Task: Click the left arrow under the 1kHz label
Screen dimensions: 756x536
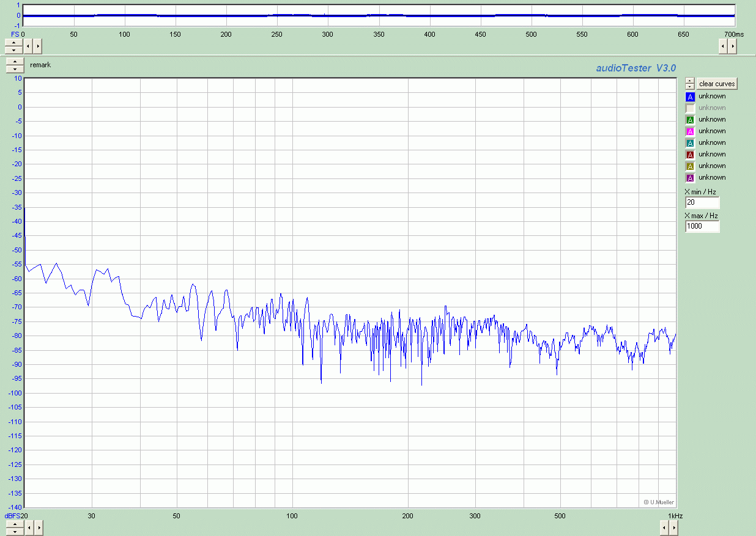Action: 664,527
